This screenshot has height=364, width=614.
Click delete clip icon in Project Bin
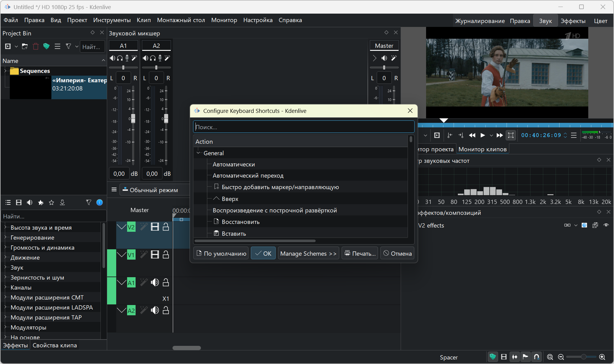pos(36,46)
